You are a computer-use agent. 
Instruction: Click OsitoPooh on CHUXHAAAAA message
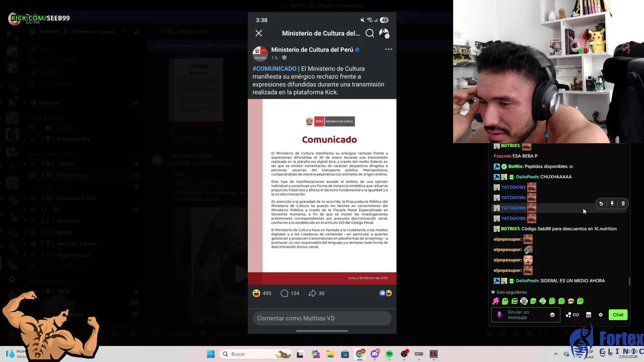click(527, 177)
